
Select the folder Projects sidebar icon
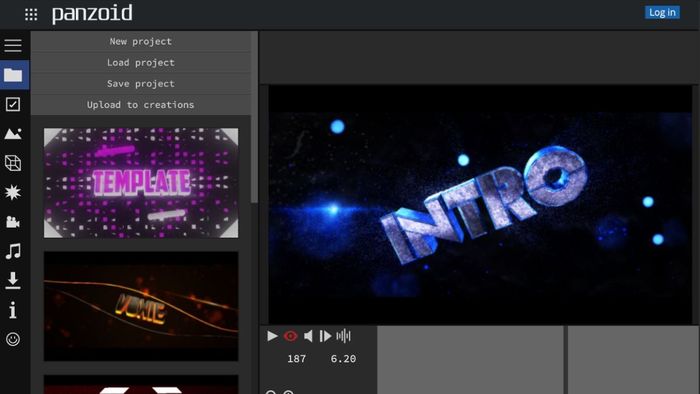13,75
